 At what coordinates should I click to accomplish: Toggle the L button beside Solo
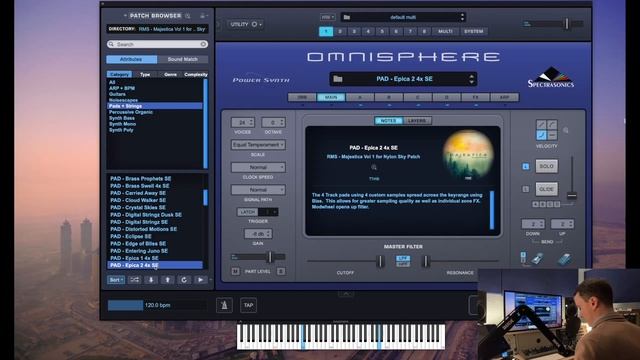pyautogui.click(x=526, y=166)
